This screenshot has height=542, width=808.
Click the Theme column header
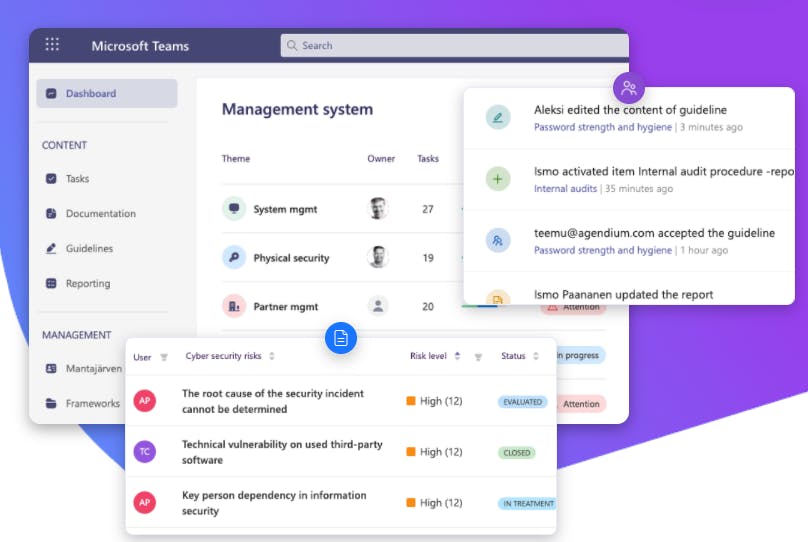click(235, 159)
